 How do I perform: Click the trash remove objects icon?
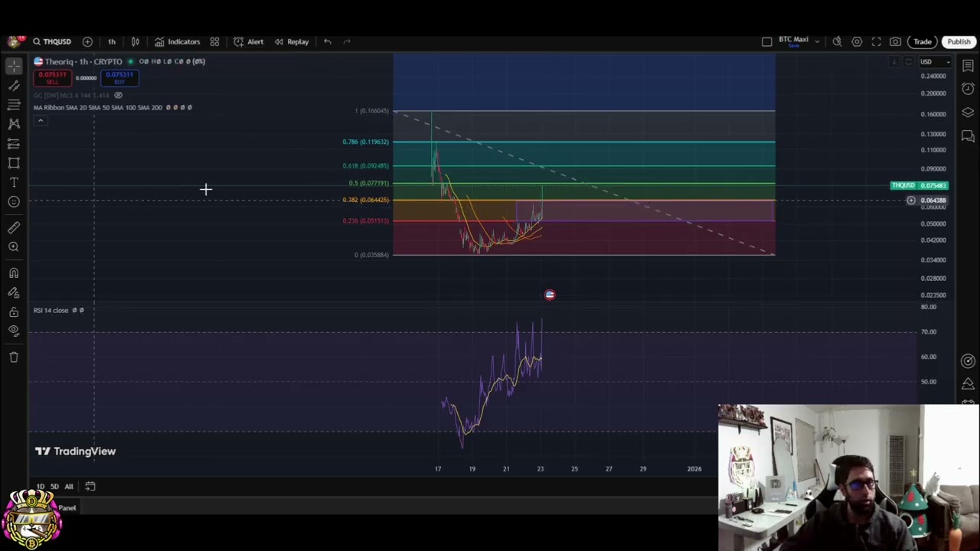pyautogui.click(x=14, y=357)
